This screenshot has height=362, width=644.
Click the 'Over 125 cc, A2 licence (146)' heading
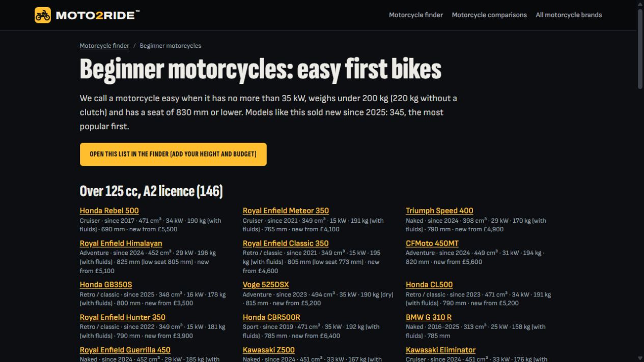click(151, 191)
